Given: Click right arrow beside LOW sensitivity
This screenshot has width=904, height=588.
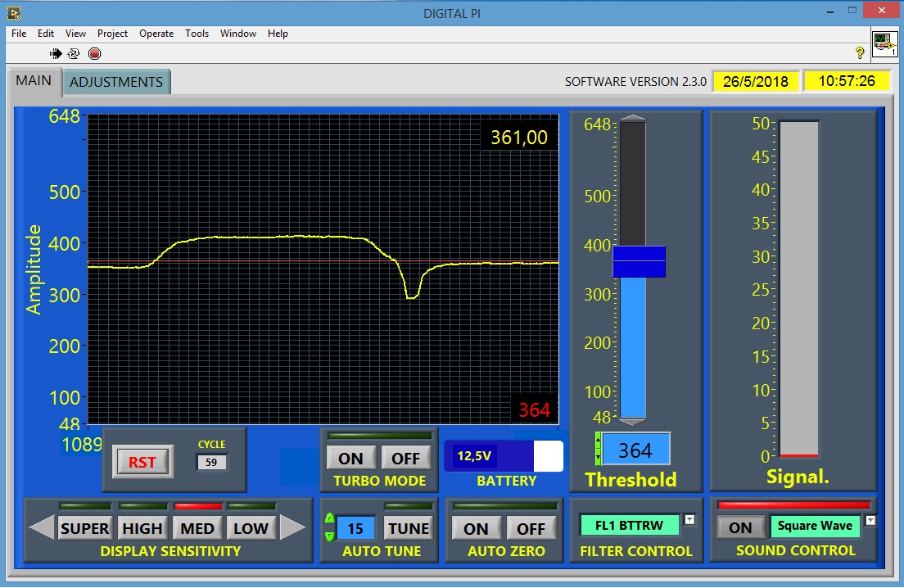Looking at the screenshot, I should [x=292, y=527].
